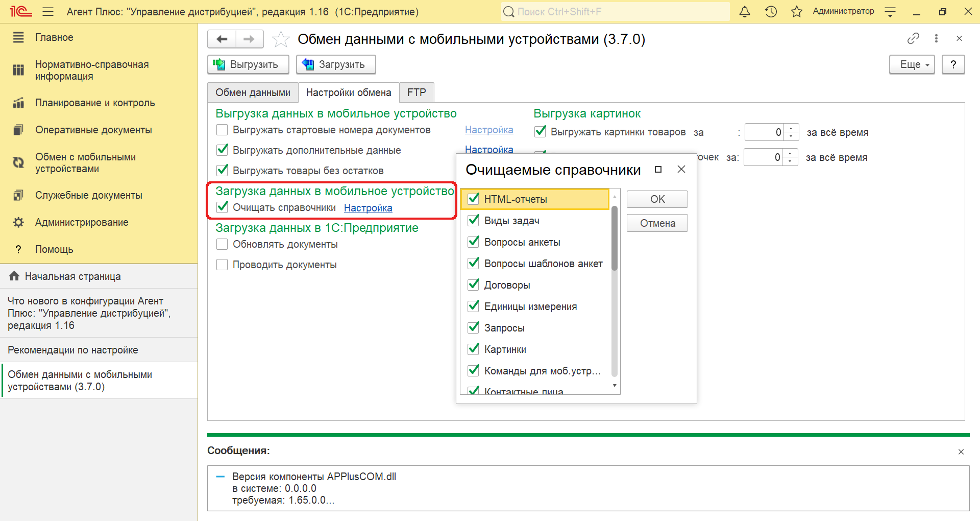Click the dialog list scroll-down arrow
Viewport: 980px width, 521px height.
(x=615, y=386)
